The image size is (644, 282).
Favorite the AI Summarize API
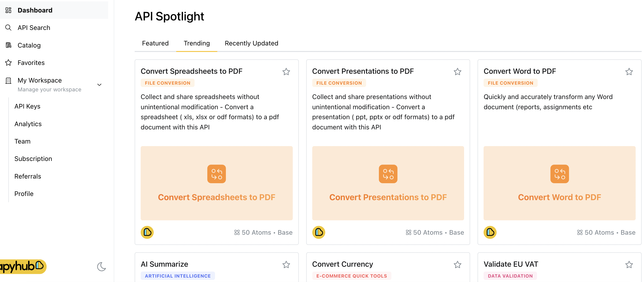pos(286,265)
